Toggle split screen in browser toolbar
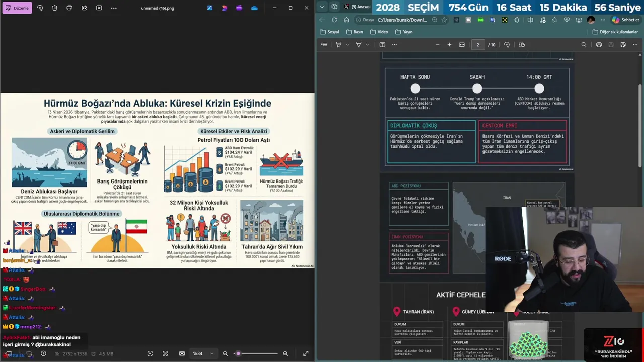The height and width of the screenshot is (362, 644). (530, 20)
